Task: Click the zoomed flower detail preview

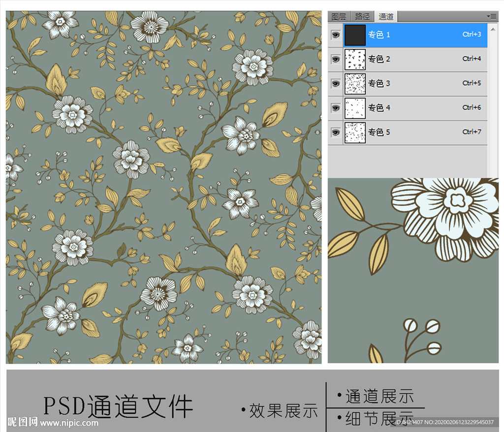Action: click(413, 270)
